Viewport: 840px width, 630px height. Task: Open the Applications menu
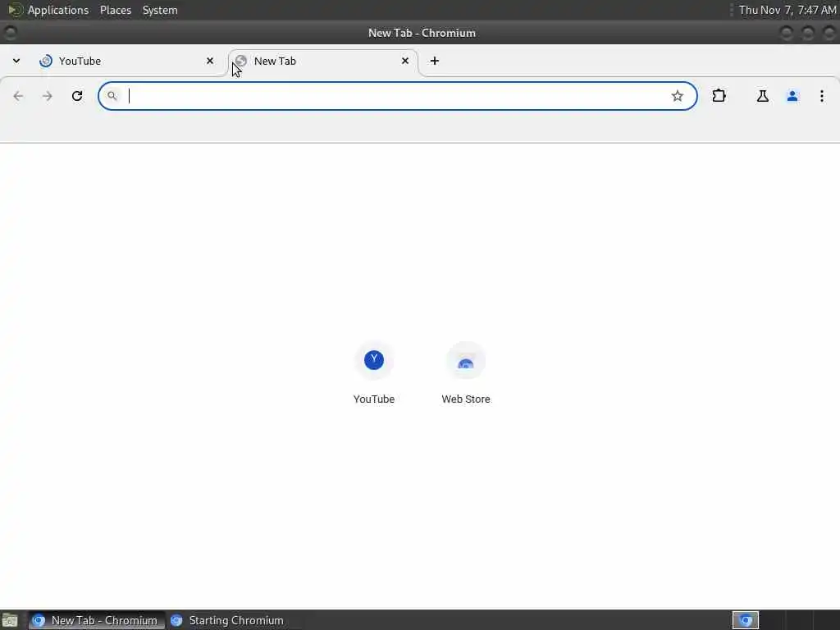(58, 10)
